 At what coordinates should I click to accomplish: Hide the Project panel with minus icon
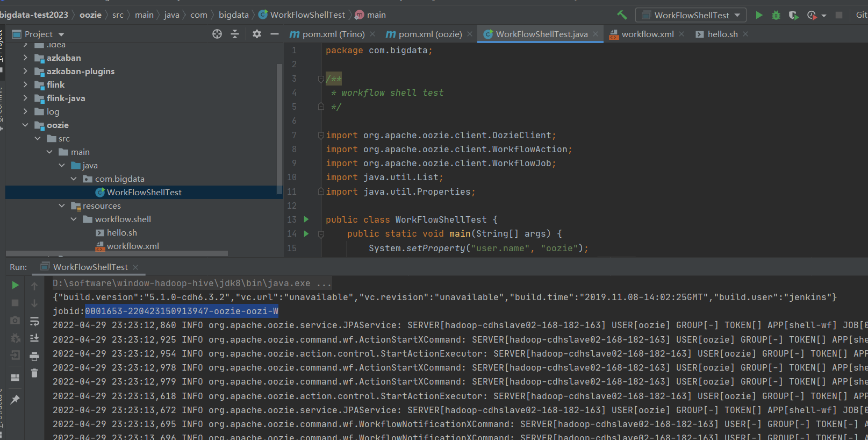(x=275, y=34)
